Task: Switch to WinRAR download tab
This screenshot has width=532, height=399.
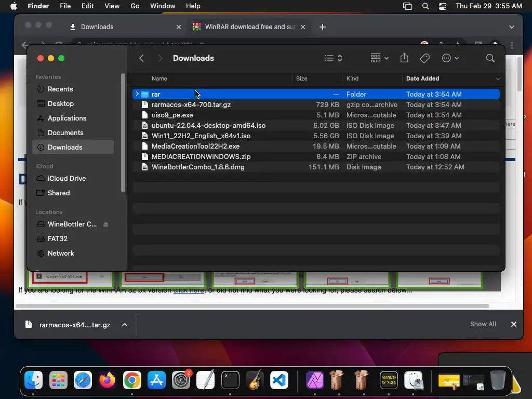Action: 249,27
